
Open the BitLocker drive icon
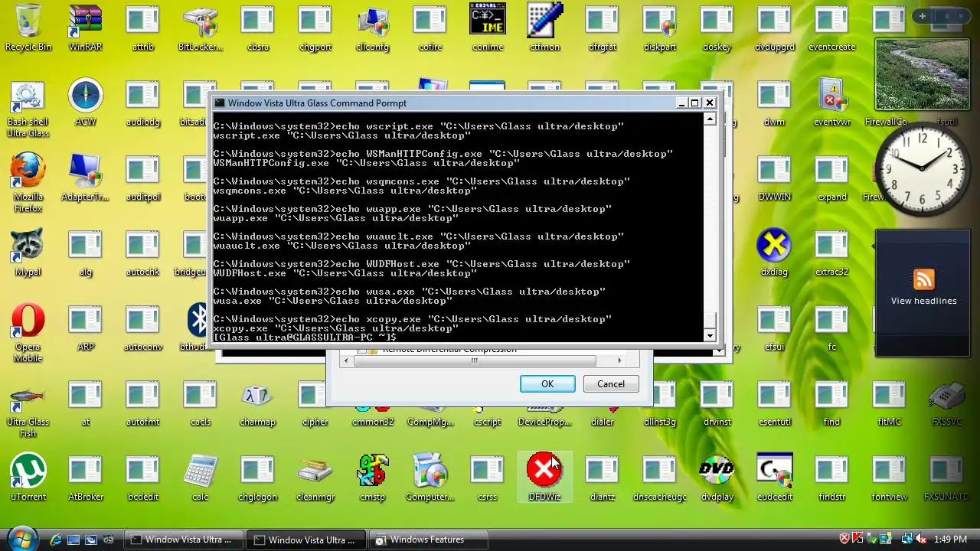pyautogui.click(x=201, y=28)
